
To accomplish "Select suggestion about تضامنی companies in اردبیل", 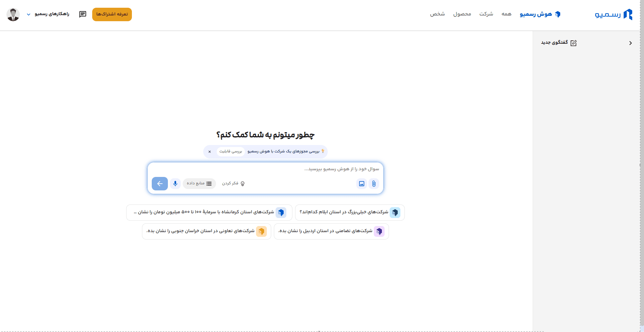I will pos(331,231).
